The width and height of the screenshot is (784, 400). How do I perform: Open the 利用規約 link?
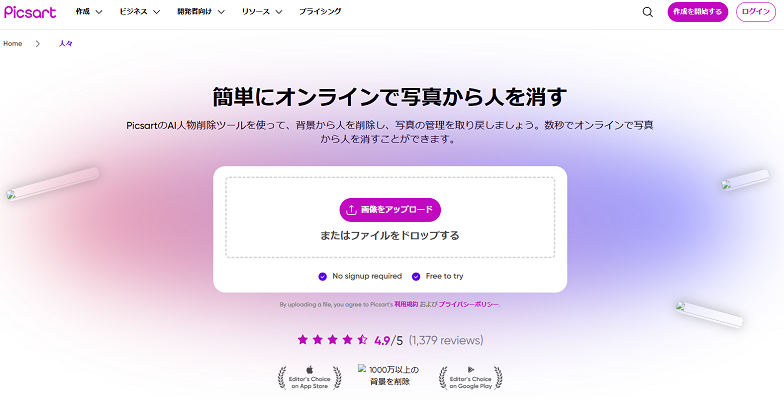(x=406, y=304)
